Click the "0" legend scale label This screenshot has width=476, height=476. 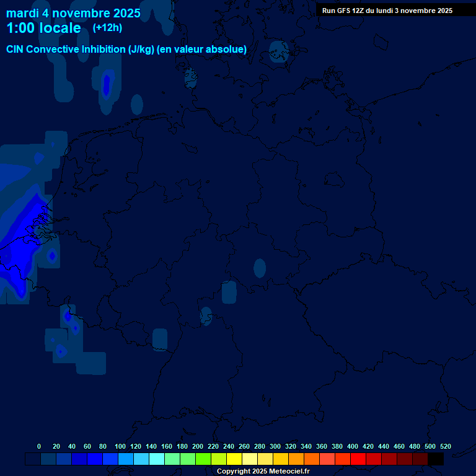[x=39, y=446]
